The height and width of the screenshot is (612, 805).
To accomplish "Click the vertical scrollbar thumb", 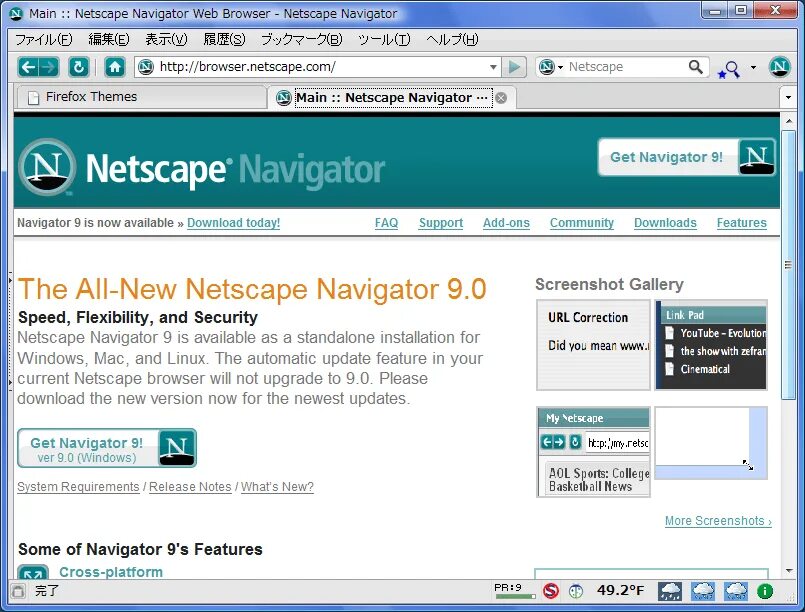I will (x=788, y=265).
